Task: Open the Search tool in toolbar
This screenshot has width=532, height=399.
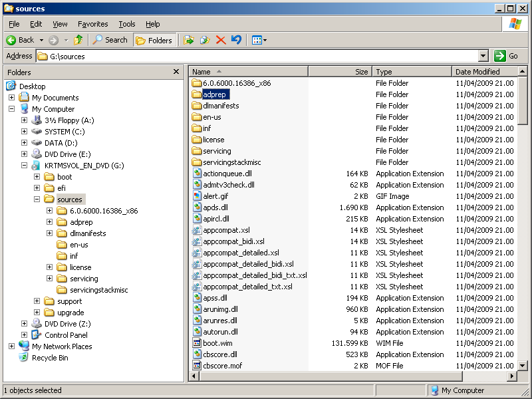Action: pyautogui.click(x=110, y=40)
